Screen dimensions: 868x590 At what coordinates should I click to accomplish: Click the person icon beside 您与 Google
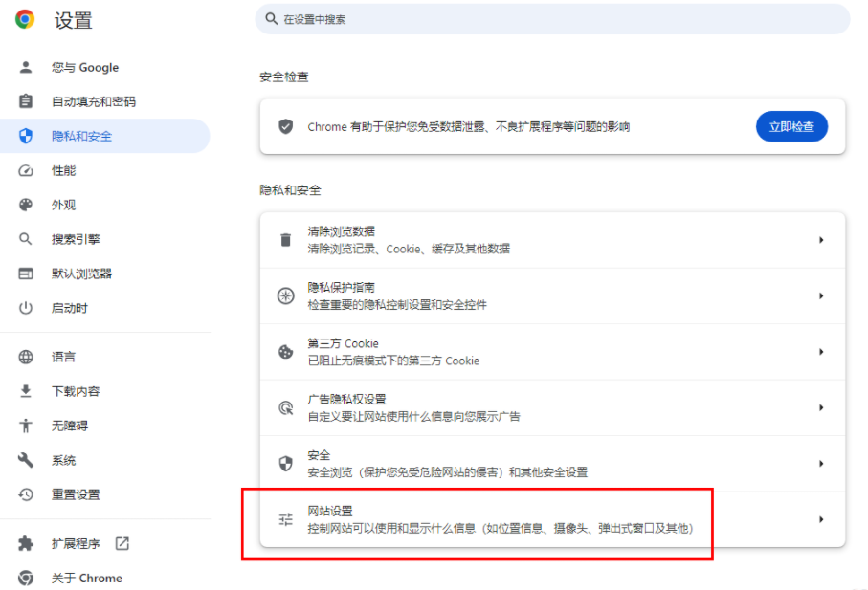pyautogui.click(x=26, y=68)
